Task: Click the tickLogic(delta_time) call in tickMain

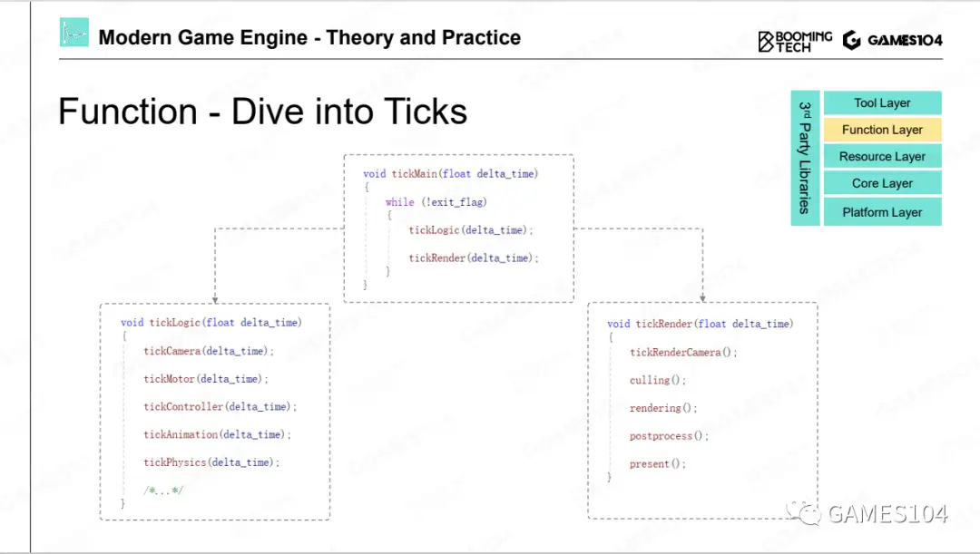Action: [x=471, y=230]
